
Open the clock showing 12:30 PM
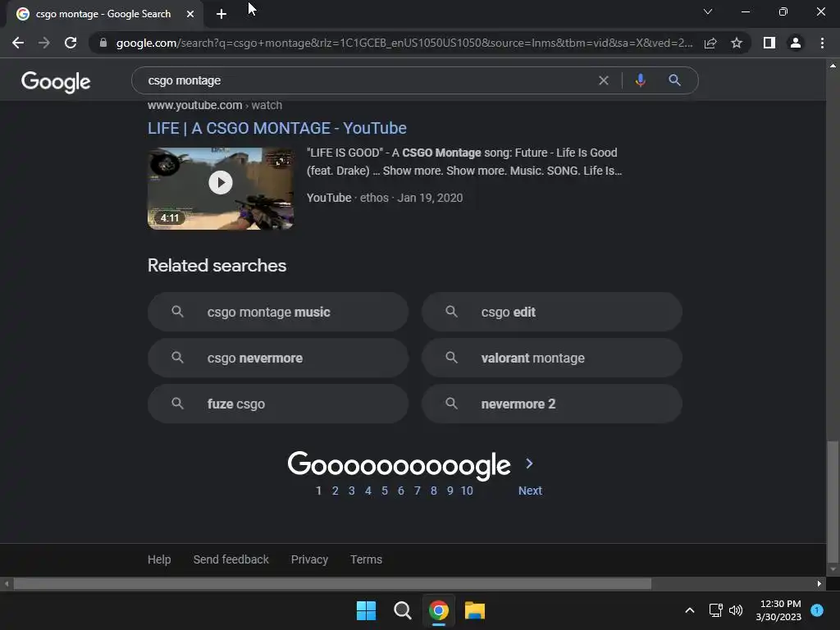coord(779,610)
